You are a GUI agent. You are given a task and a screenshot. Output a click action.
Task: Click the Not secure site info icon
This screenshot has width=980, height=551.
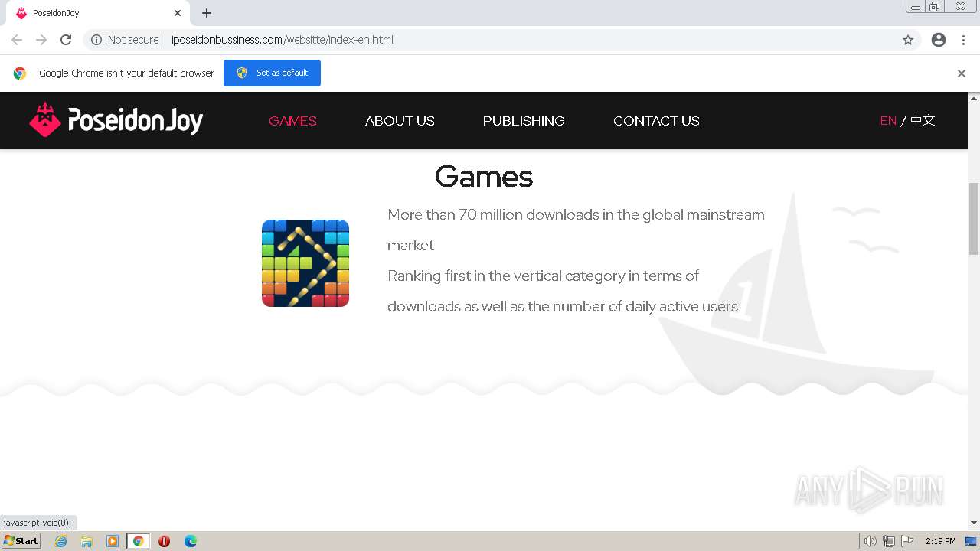(x=96, y=40)
